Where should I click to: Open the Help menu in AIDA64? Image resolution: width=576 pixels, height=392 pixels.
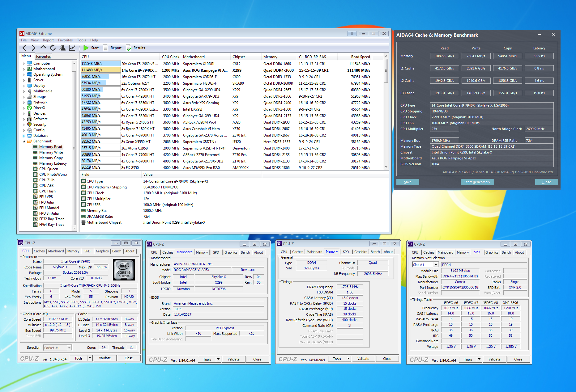coord(94,40)
